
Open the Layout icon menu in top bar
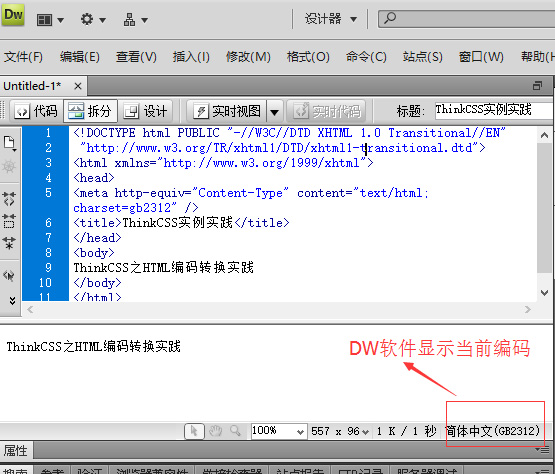tap(45, 20)
